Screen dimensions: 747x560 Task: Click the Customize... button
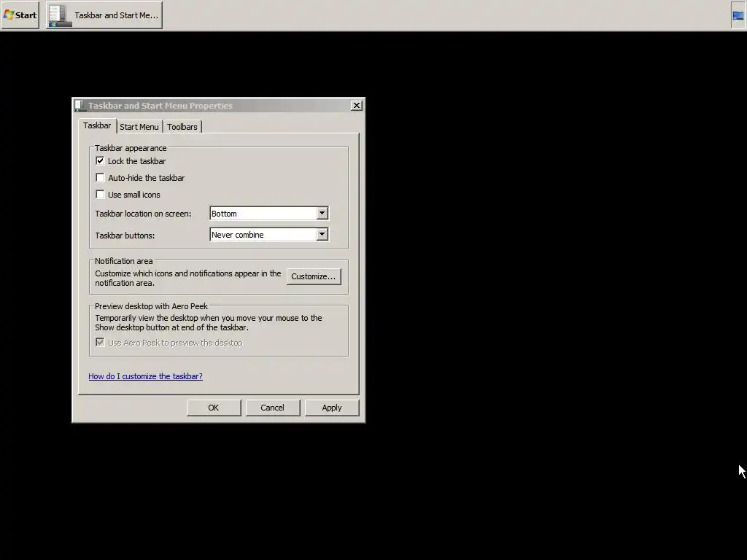click(x=314, y=276)
